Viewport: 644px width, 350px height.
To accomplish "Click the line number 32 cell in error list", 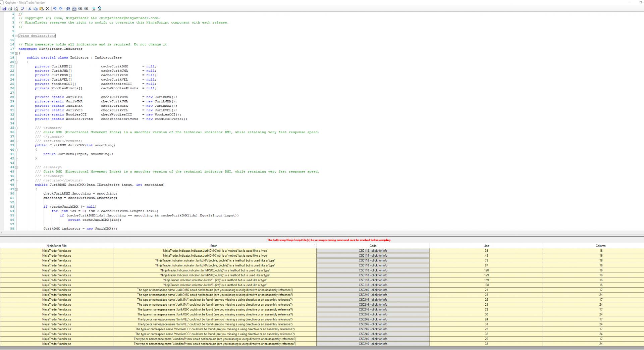I will tap(486, 334).
